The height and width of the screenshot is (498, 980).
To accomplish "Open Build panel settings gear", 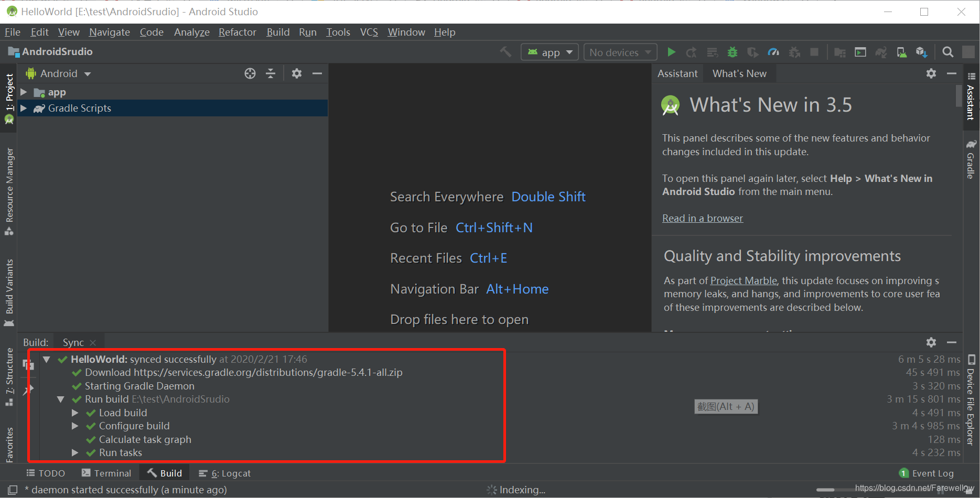I will (931, 342).
